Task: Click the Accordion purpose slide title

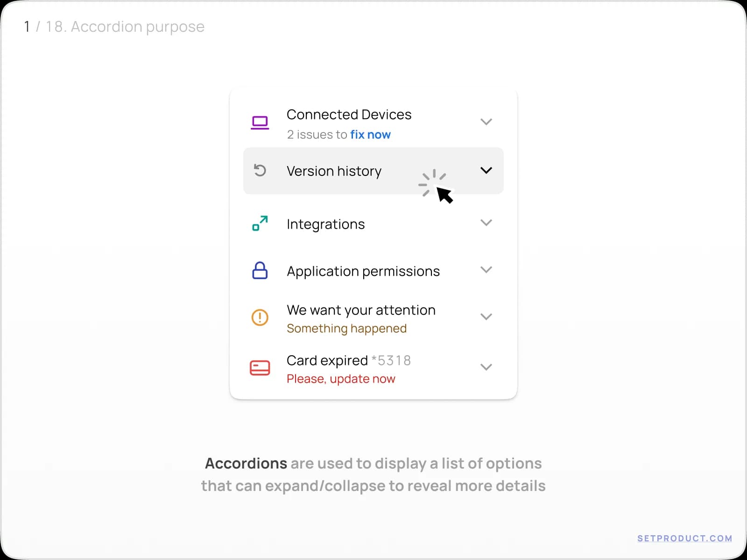Action: [x=114, y=27]
